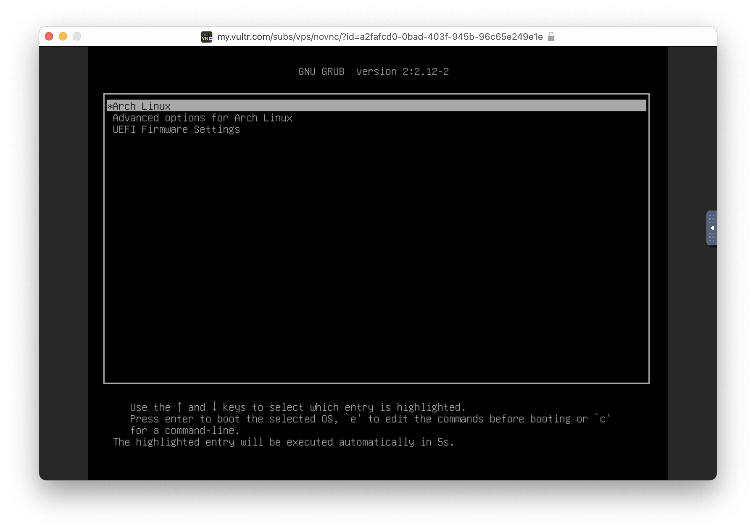
Task: Click the my.vultr.com address text
Action: [380, 37]
